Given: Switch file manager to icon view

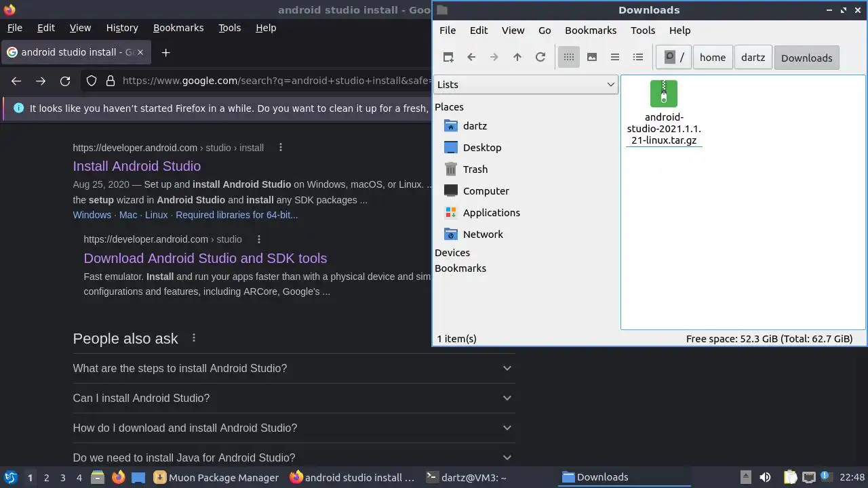Looking at the screenshot, I should [569, 58].
